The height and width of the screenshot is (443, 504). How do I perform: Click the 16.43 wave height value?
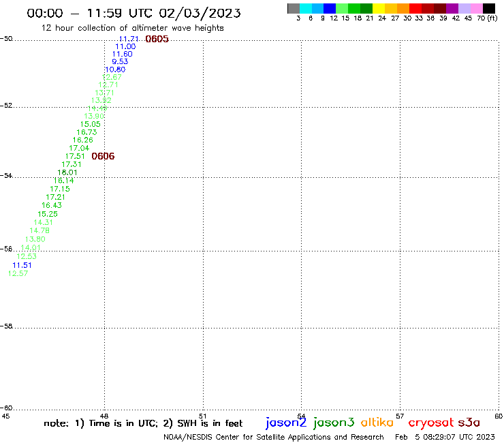(x=52, y=205)
